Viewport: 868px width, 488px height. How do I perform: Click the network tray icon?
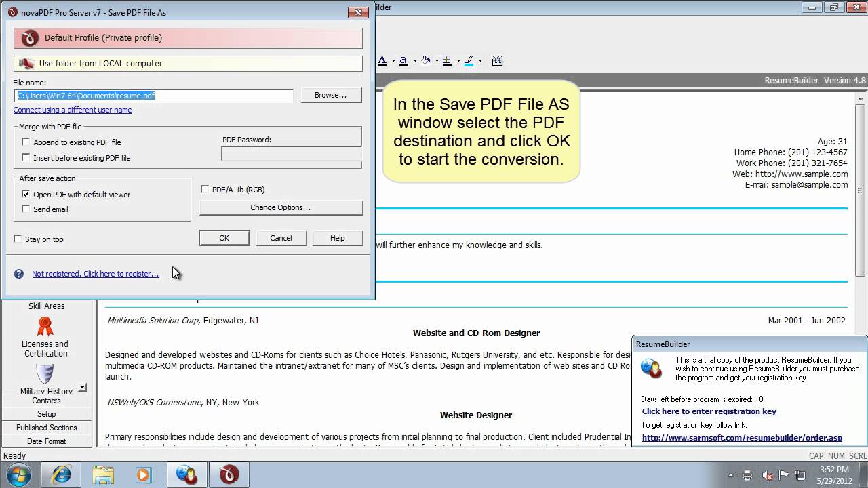(x=800, y=475)
